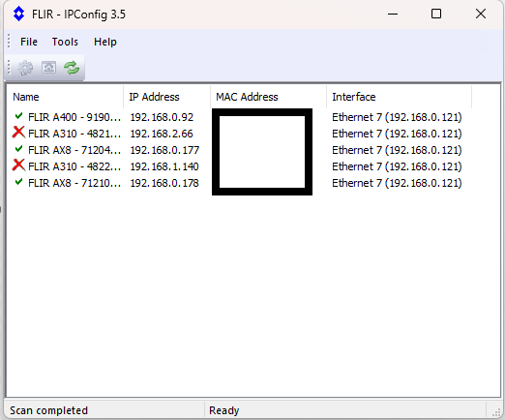Click the toolbar drag grip handle

click(9, 68)
